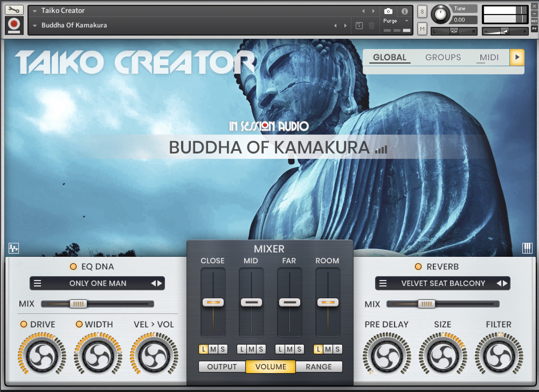Toggle the Drive power button
The width and height of the screenshot is (539, 392).
click(x=24, y=324)
